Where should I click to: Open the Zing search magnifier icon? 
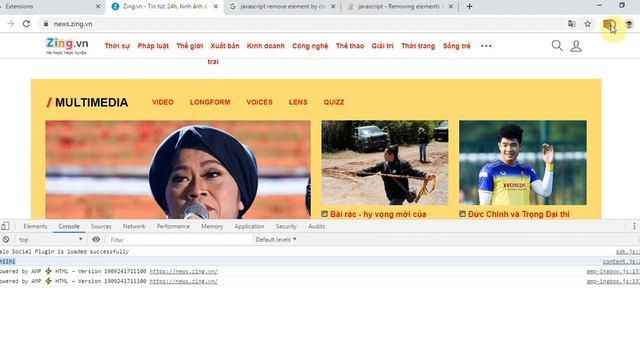(557, 45)
